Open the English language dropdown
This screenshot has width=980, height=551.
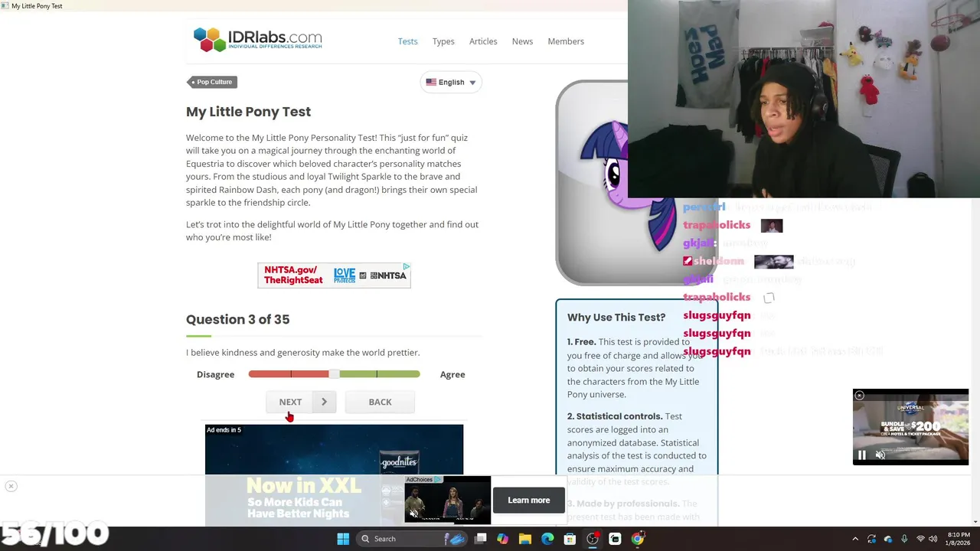coord(451,82)
